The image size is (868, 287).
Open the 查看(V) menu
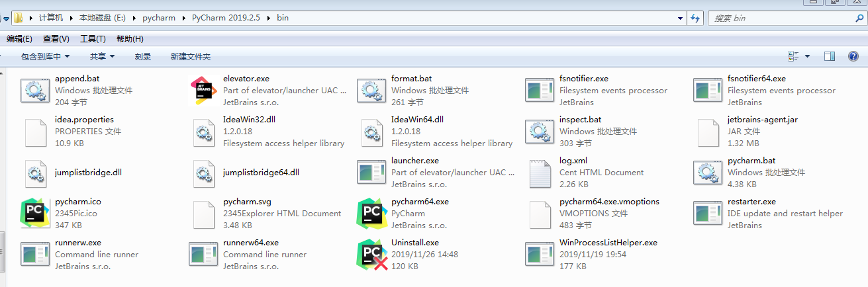[x=56, y=39]
